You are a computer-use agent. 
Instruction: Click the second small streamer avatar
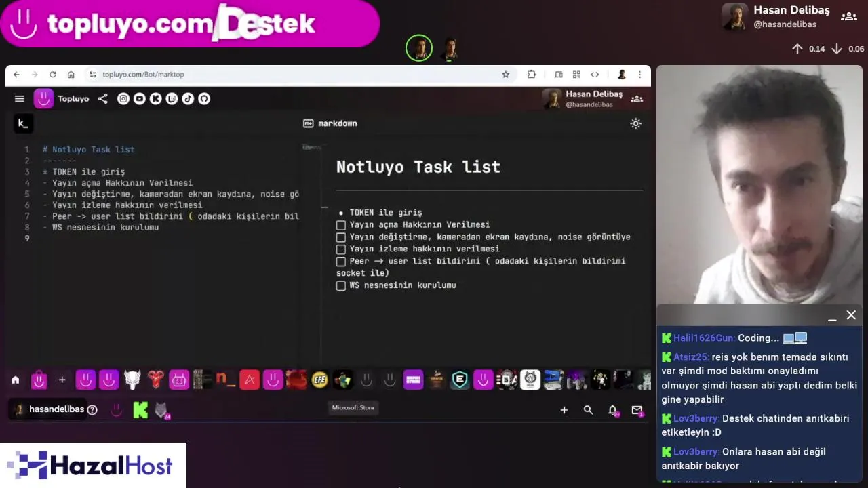pyautogui.click(x=450, y=49)
